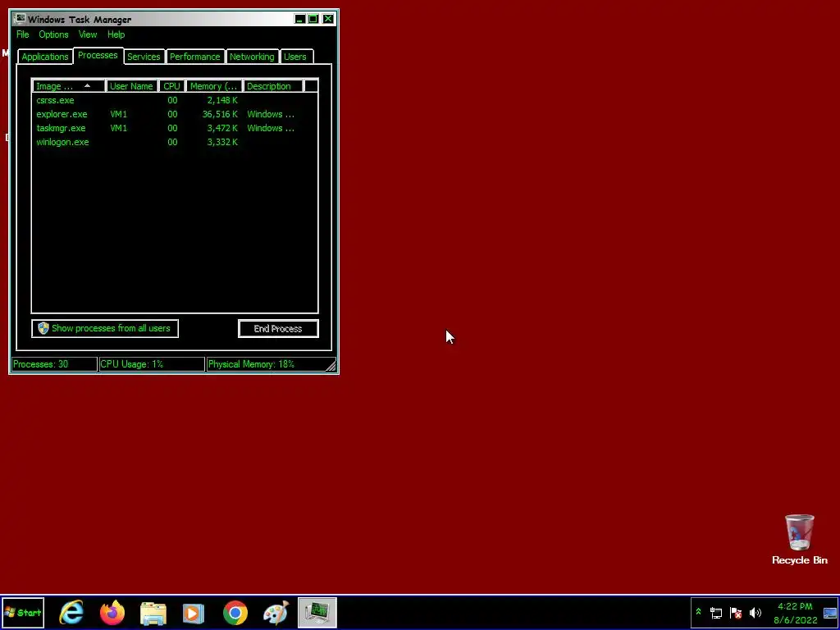Click the 2,148 K memory value

click(222, 100)
